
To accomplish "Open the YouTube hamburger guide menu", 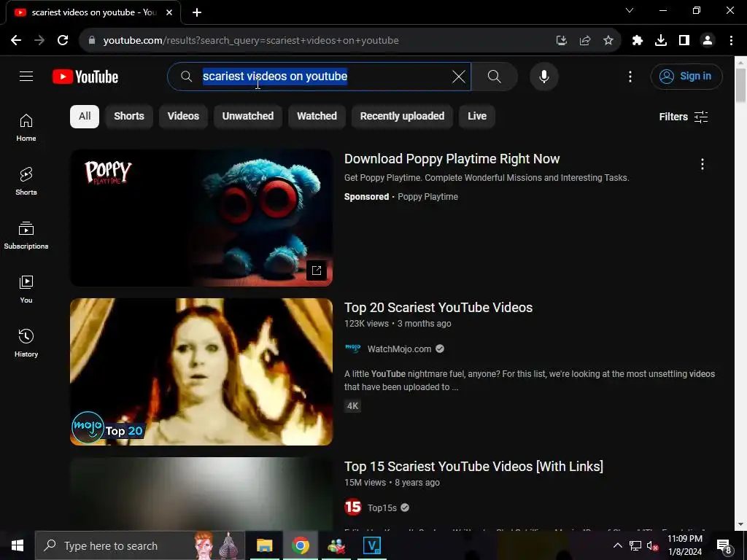I will click(26, 76).
